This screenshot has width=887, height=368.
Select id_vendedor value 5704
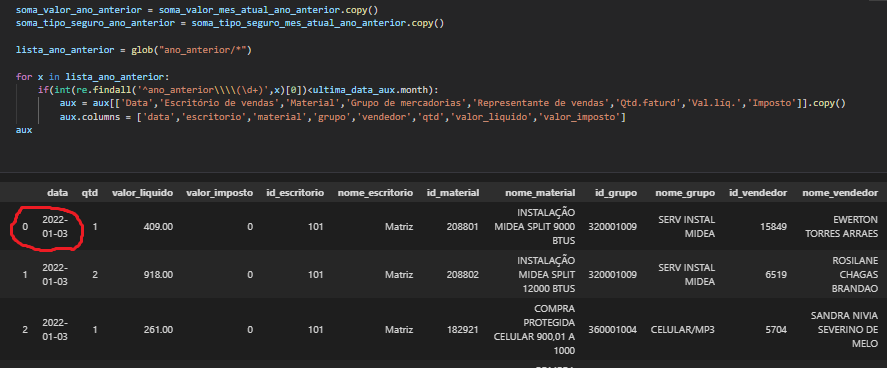tap(776, 330)
